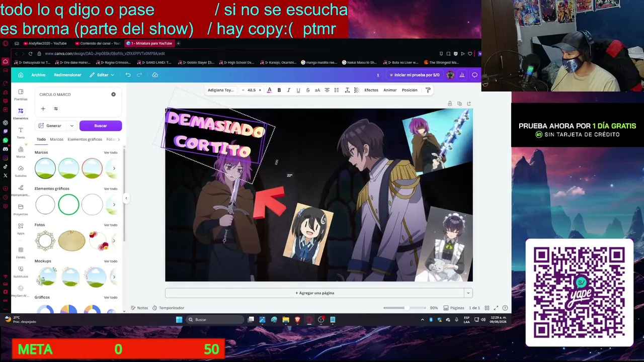
Task: Open analytics chart icon in header
Action: pyautogui.click(x=462, y=75)
